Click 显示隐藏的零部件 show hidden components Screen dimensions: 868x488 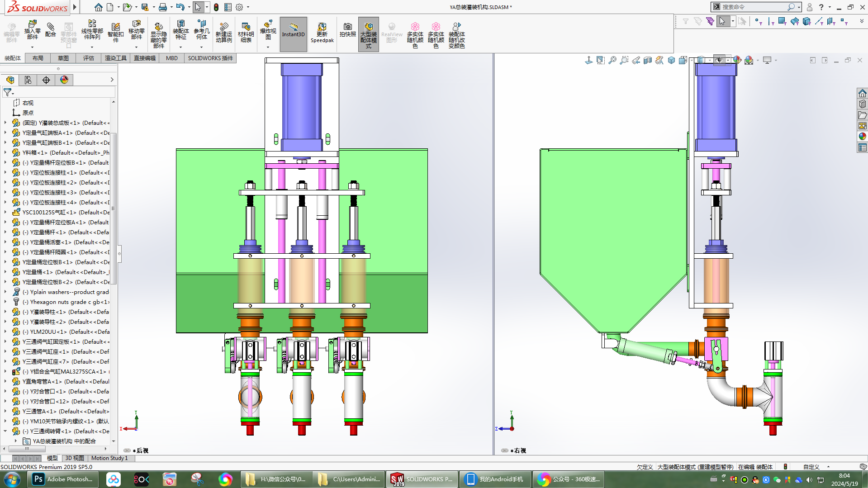click(x=158, y=35)
